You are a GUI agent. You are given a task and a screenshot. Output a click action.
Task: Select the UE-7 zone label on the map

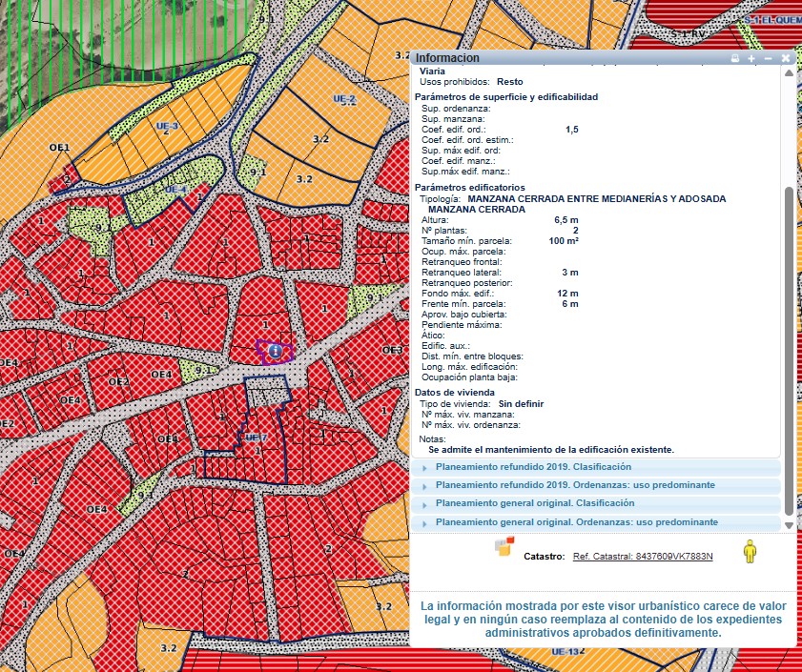(256, 438)
